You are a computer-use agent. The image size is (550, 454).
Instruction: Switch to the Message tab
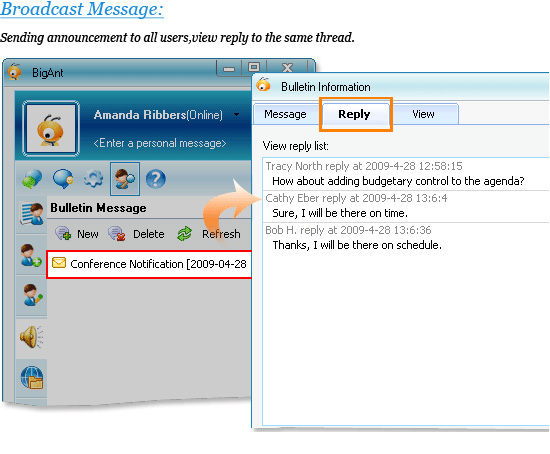285,114
